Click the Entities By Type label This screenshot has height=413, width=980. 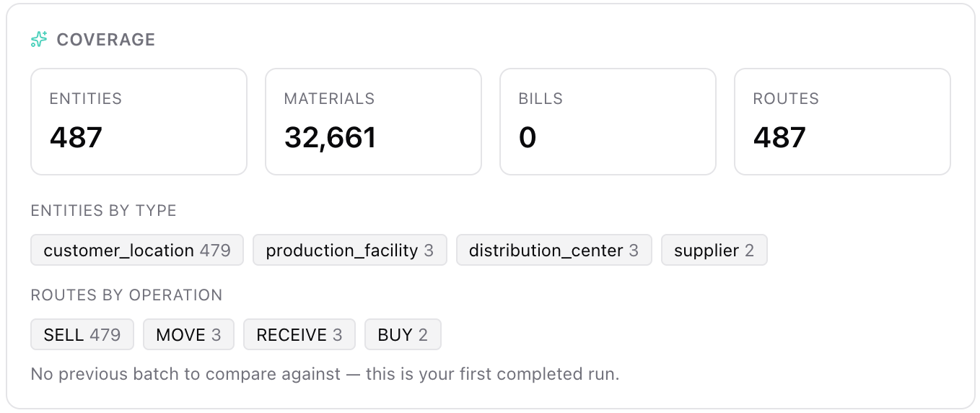104,211
